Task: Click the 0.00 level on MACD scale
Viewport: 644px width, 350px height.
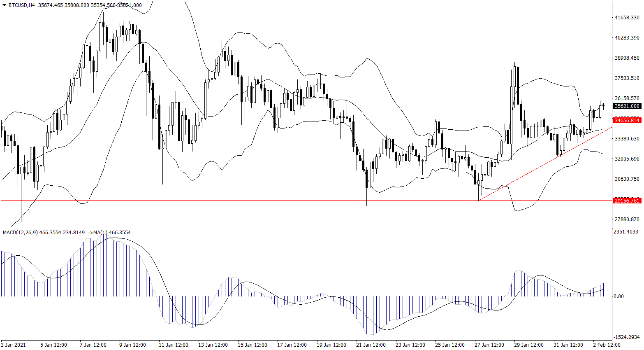Action: tap(619, 296)
